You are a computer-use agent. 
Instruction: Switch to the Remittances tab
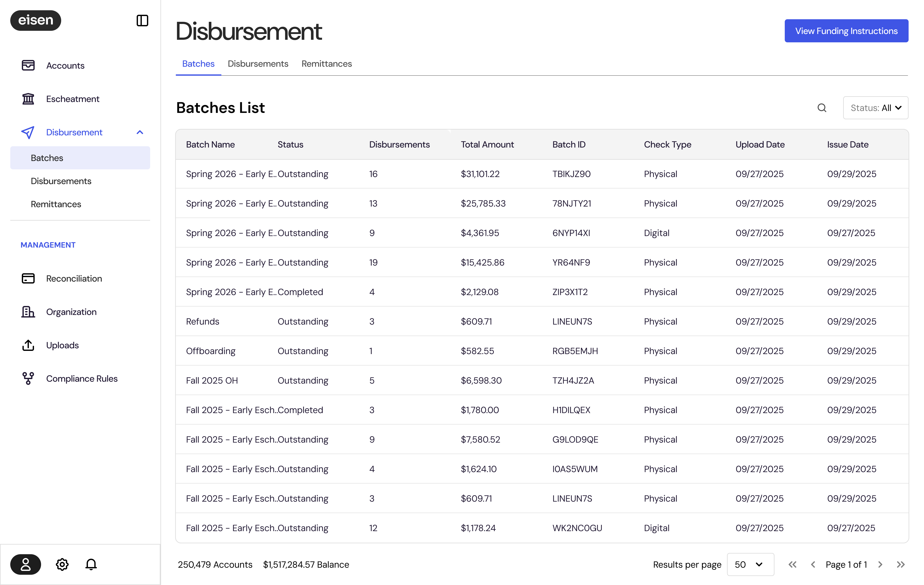point(326,64)
